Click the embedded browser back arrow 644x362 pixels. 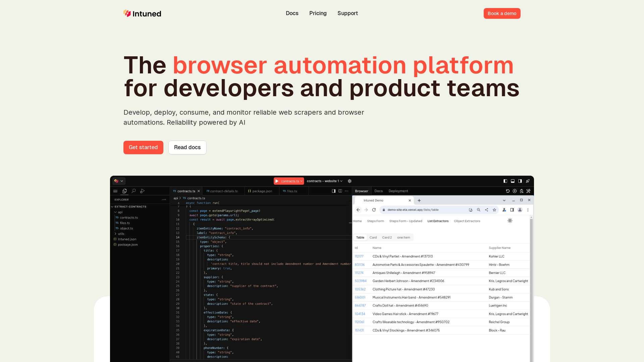coord(358,210)
